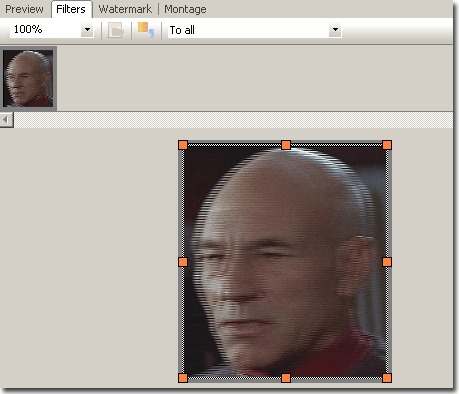This screenshot has height=394, width=459.
Task: Click the top-left orange selection handle
Action: coord(183,145)
